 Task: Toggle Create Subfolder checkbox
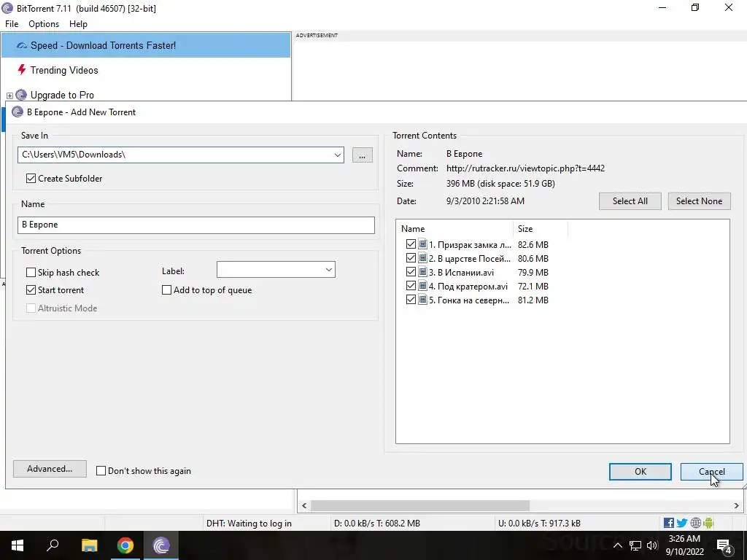tap(31, 178)
